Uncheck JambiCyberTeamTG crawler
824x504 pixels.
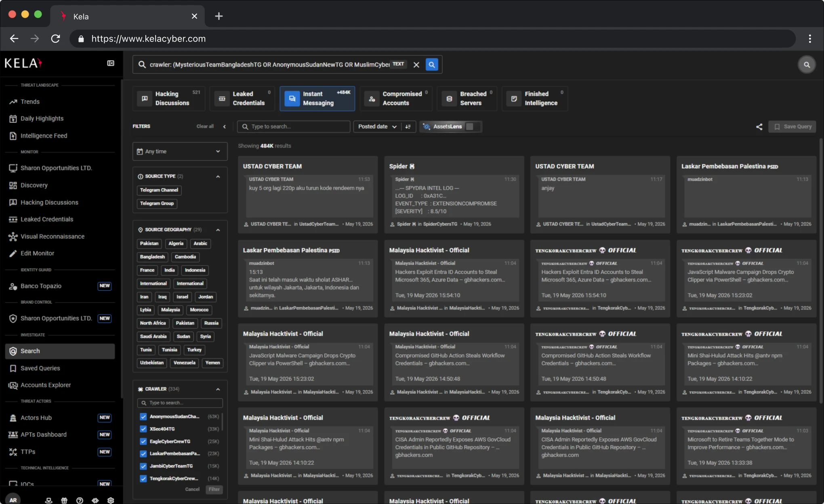click(143, 466)
